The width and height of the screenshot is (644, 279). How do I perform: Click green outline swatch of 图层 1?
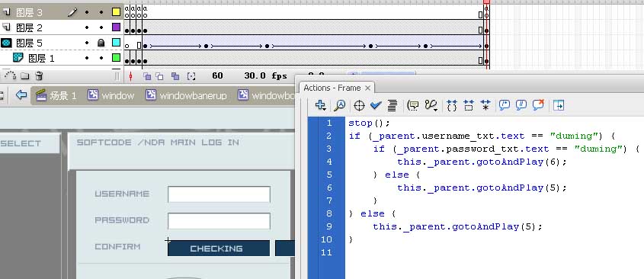(x=117, y=58)
